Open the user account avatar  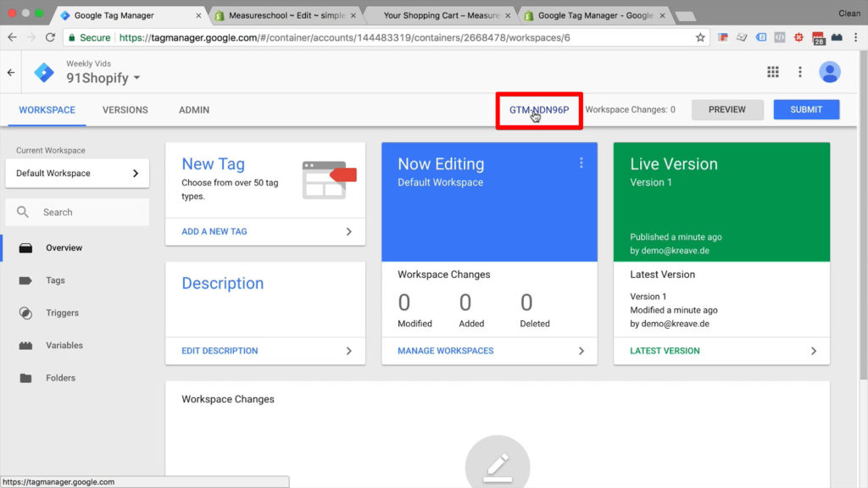pos(829,72)
